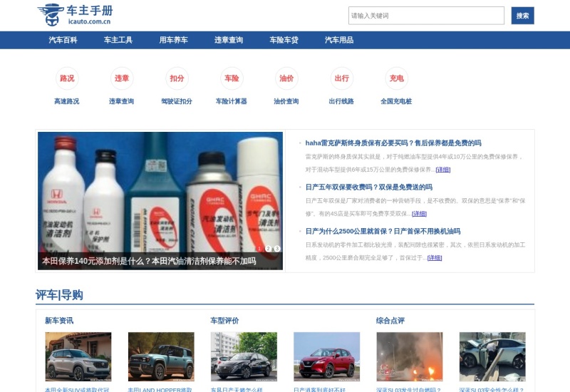Click 详细 link under 日产为什么2500公里就首保
Image resolution: width=570 pixels, height=392 pixels.
(x=435, y=257)
